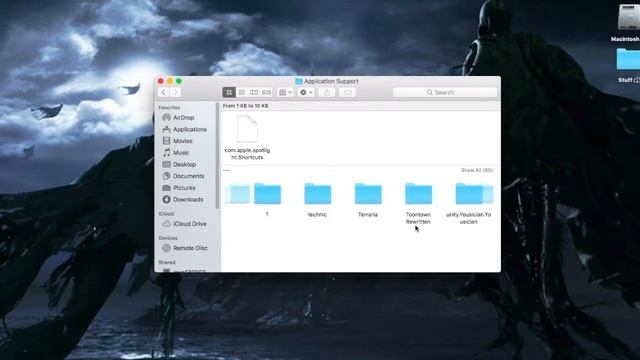Screen dimensions: 640x360
Task: Select the Terraria folder
Action: coord(368,194)
